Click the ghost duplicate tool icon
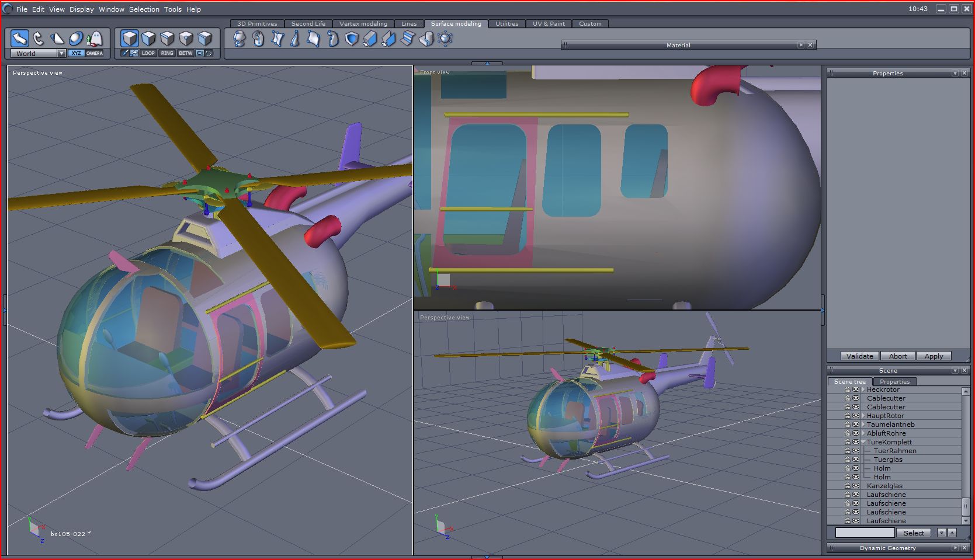The image size is (975, 560). point(95,39)
